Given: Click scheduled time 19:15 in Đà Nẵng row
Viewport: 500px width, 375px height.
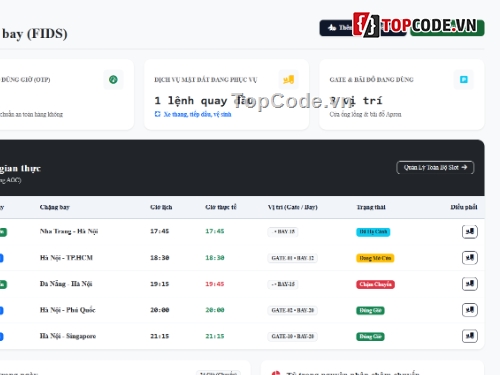Looking at the screenshot, I should pos(160,284).
